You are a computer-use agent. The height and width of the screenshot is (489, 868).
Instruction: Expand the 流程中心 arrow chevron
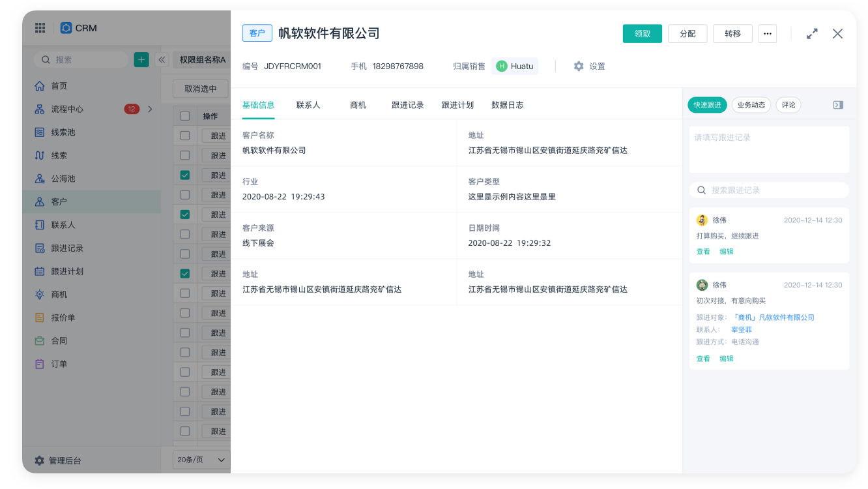coord(151,109)
